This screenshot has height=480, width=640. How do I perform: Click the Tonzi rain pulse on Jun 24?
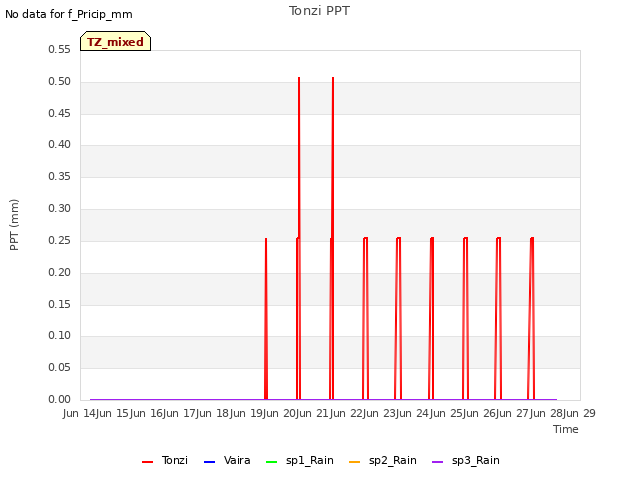(431, 318)
